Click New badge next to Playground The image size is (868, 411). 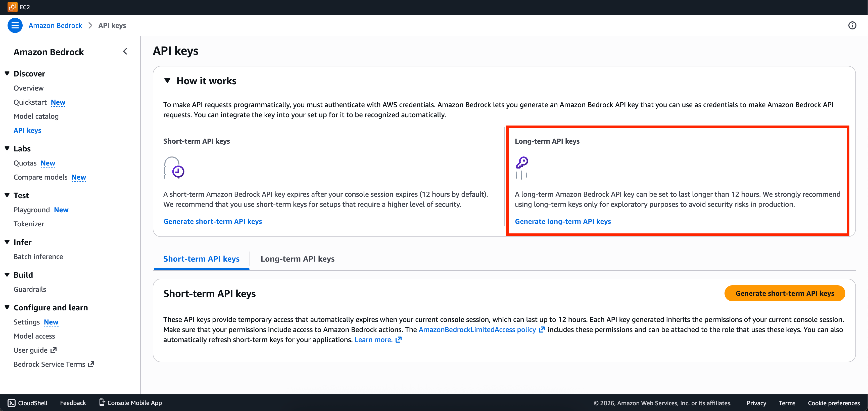(x=61, y=210)
